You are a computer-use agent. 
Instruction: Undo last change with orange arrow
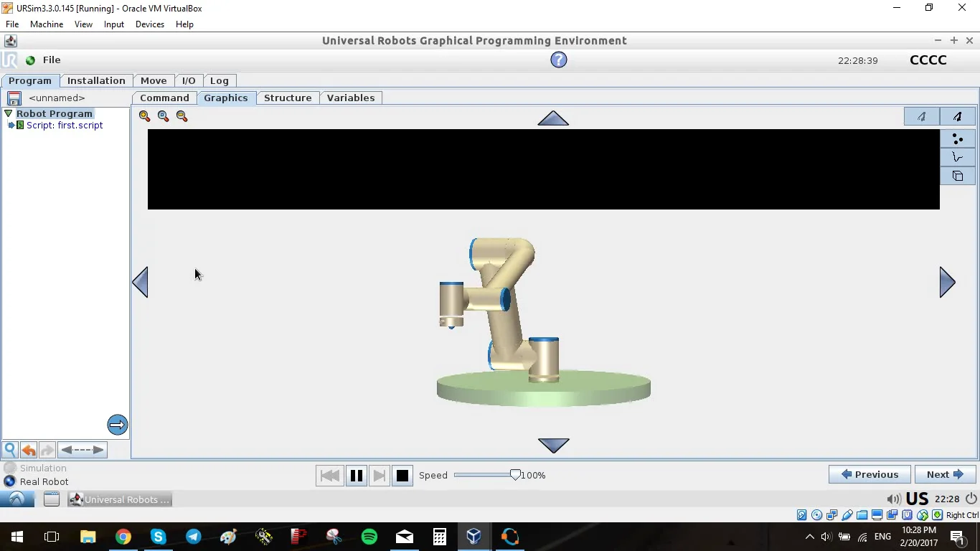pyautogui.click(x=29, y=450)
